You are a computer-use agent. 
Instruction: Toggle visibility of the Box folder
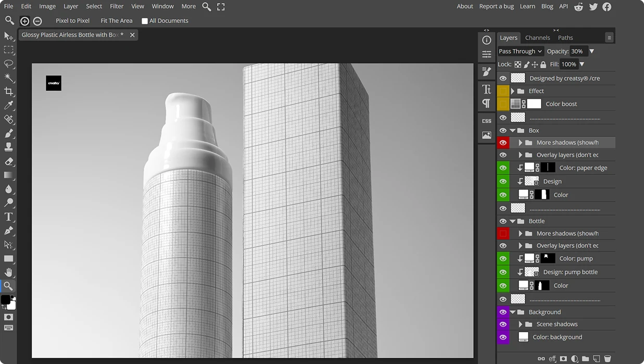[503, 131]
